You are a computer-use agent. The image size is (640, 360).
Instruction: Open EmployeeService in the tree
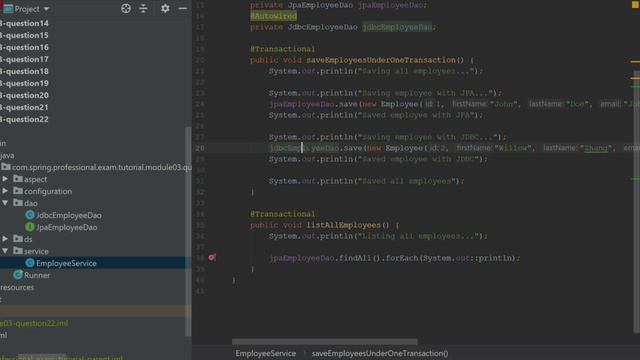point(66,263)
